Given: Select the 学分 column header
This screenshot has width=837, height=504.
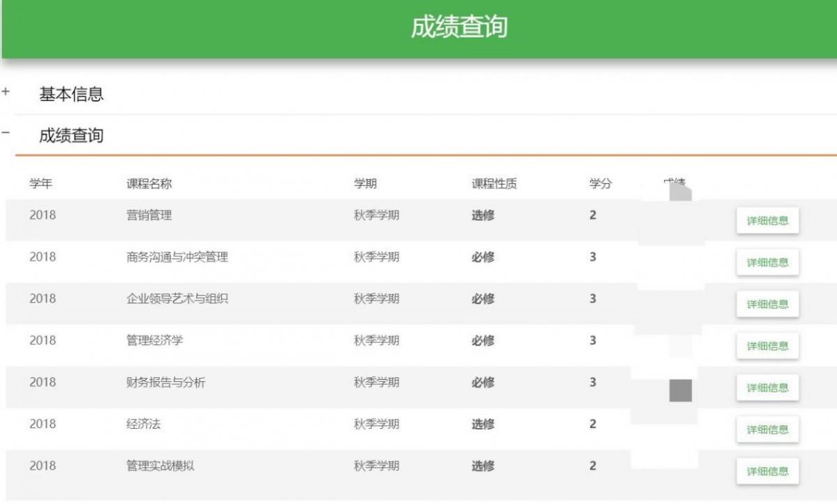Looking at the screenshot, I should tap(600, 184).
